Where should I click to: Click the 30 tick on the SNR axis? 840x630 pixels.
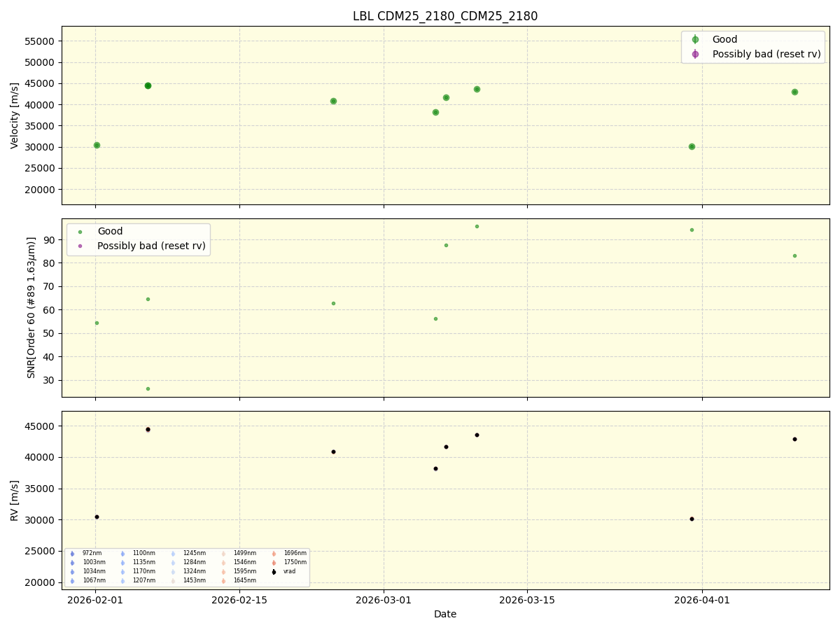pos(50,380)
